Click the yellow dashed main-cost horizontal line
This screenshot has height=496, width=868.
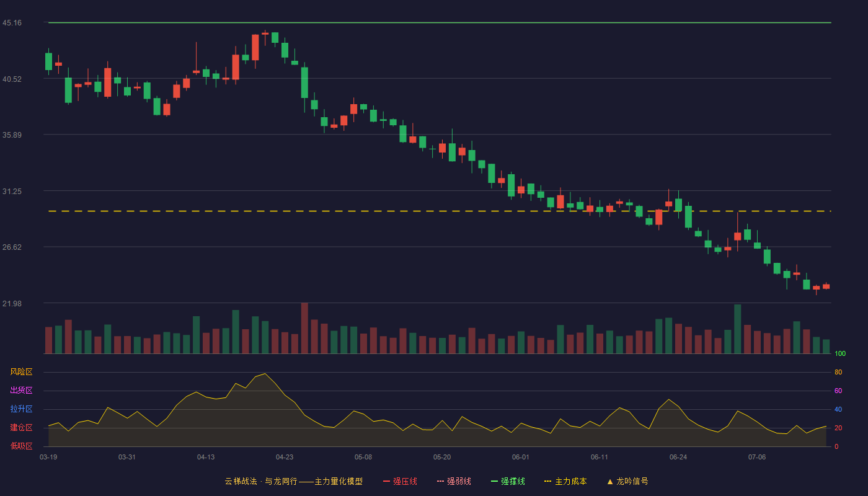point(440,211)
